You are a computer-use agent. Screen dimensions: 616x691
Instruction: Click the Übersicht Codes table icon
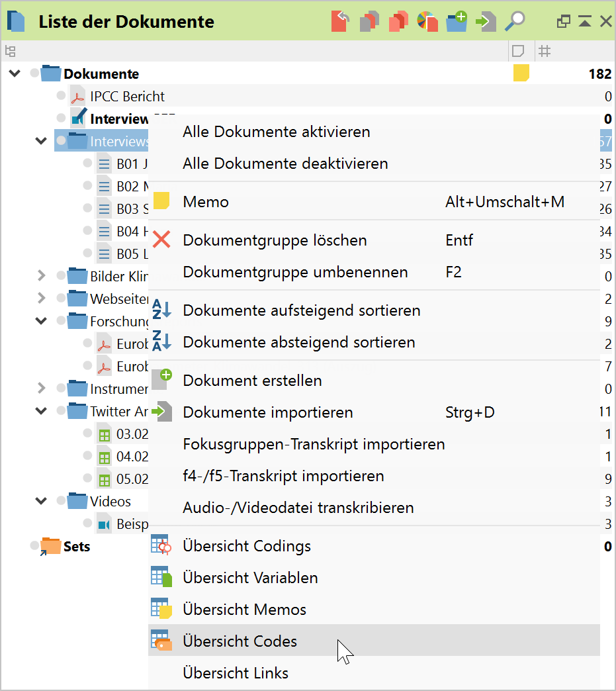161,641
